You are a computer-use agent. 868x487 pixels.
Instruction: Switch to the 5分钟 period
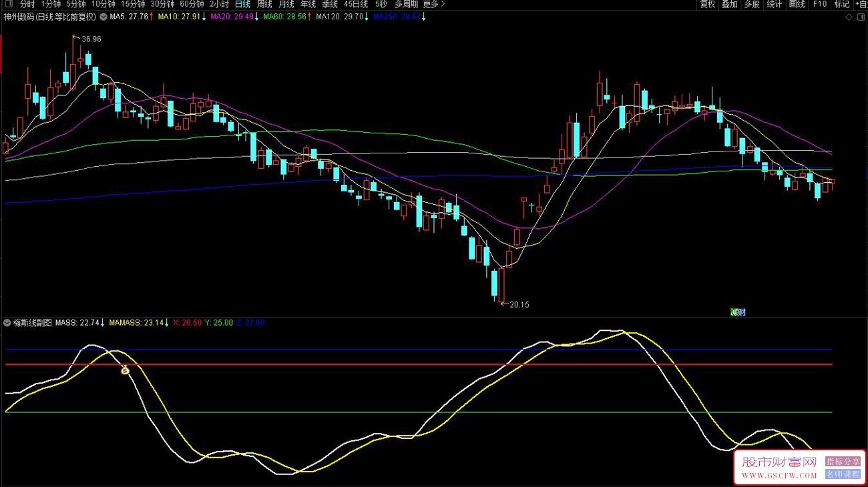[x=76, y=4]
